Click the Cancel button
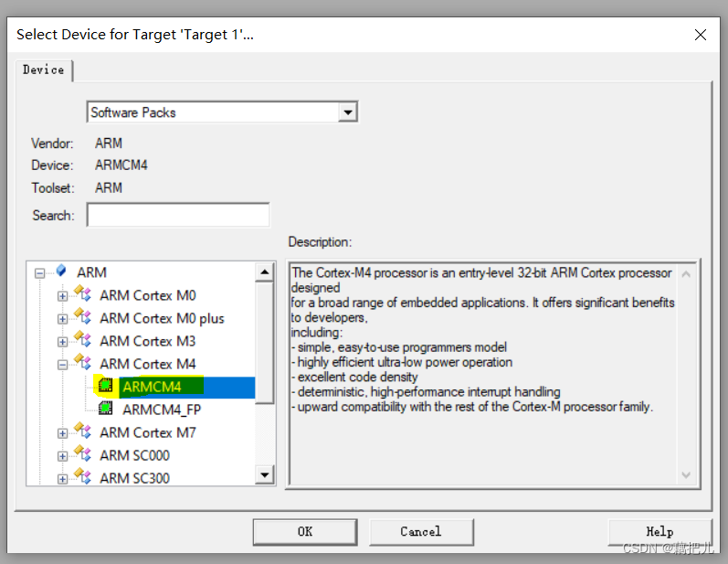This screenshot has height=564, width=728. (x=421, y=531)
